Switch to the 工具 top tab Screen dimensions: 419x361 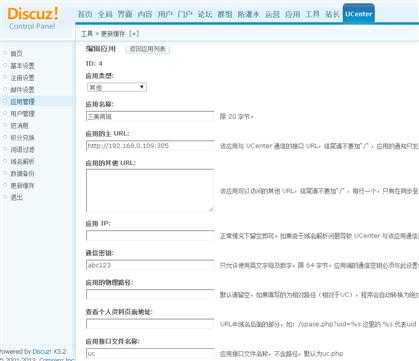point(312,14)
